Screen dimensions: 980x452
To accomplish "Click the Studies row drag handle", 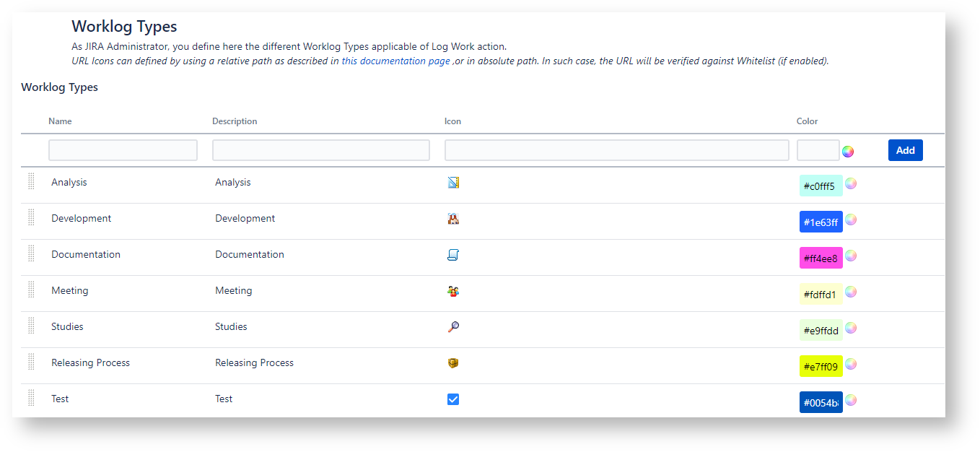I will click(31, 326).
